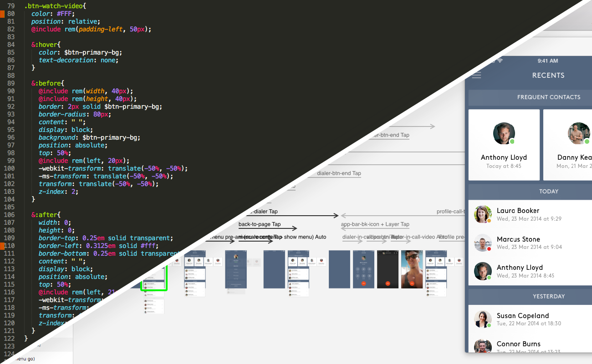Image resolution: width=592 pixels, height=364 pixels.
Task: Click the '&:before{' selector line
Action: click(48, 83)
